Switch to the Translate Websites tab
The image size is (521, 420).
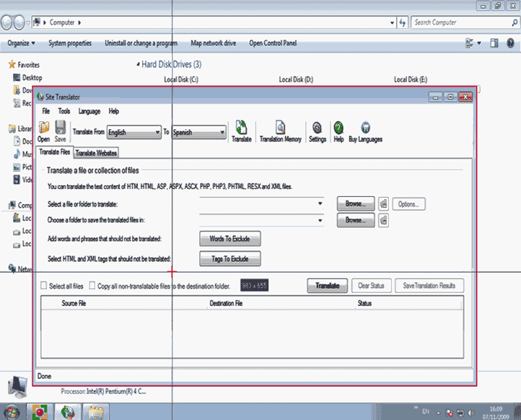pos(96,153)
